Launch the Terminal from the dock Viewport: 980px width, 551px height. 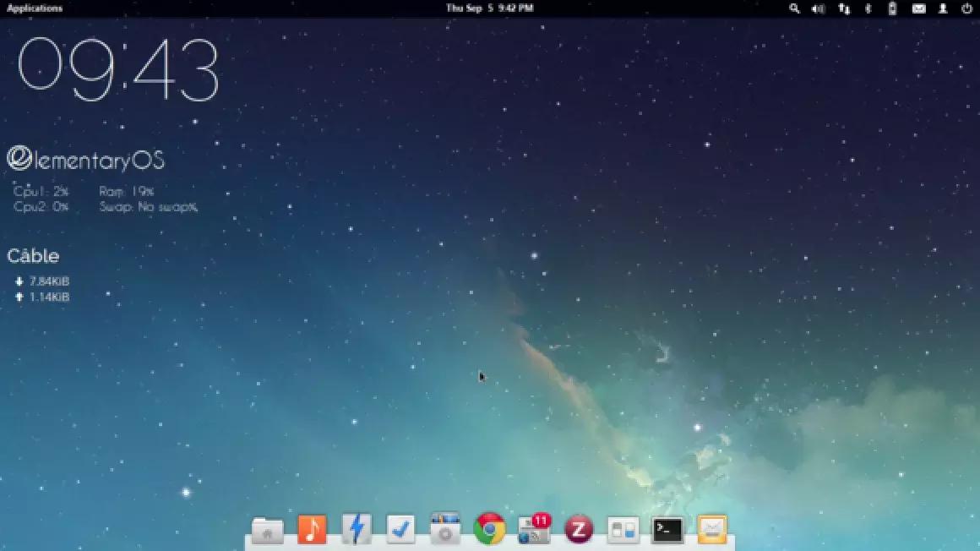(667, 530)
